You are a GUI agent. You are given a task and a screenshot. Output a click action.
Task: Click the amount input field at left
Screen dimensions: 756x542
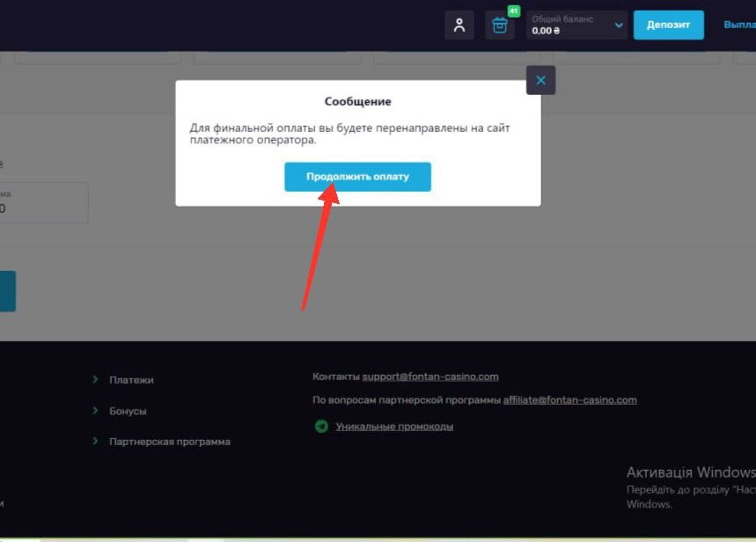pyautogui.click(x=44, y=202)
